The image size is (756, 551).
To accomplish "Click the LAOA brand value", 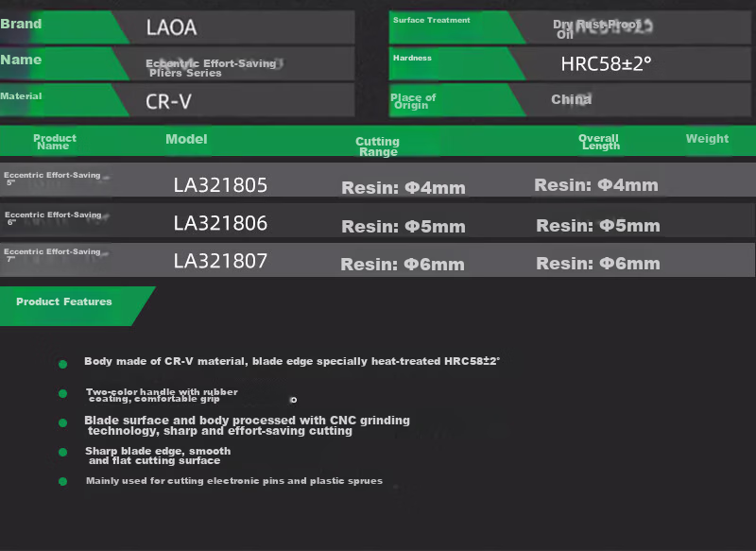I will point(172,27).
